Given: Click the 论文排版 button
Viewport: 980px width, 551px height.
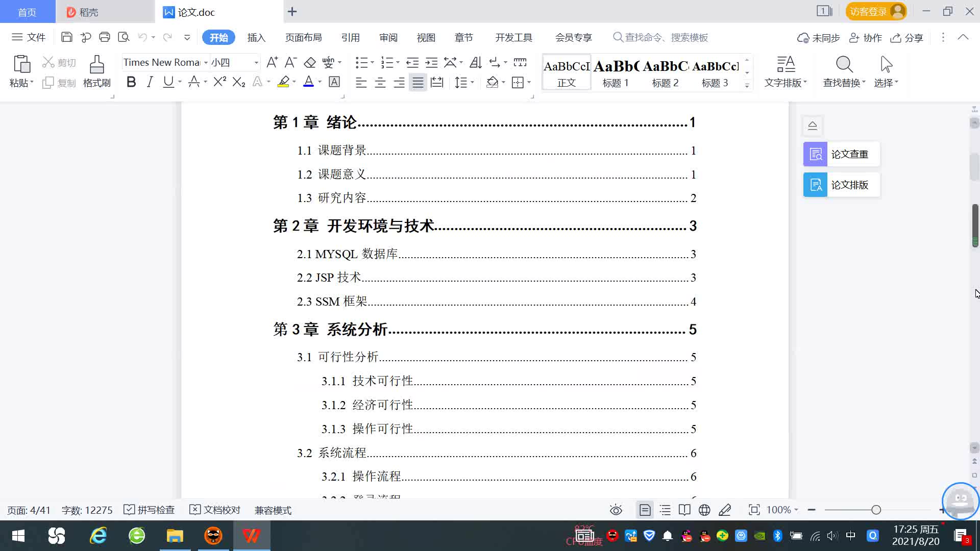Looking at the screenshot, I should pyautogui.click(x=841, y=185).
